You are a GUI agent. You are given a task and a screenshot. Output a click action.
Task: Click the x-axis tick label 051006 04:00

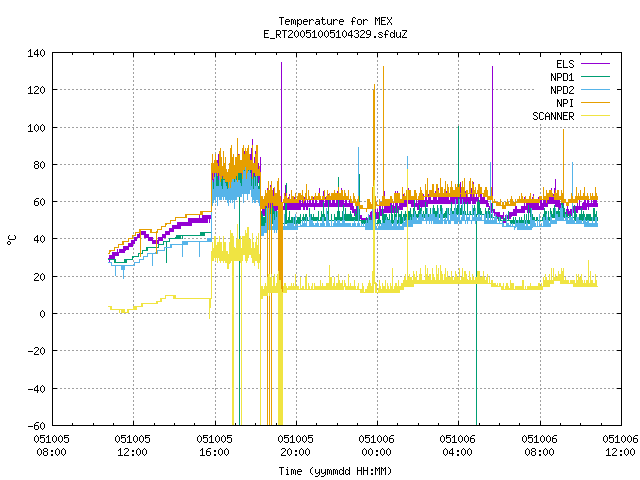click(x=458, y=445)
